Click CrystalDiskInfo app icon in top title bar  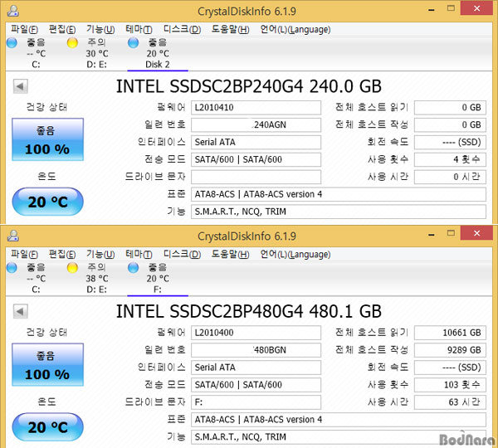coord(13,11)
